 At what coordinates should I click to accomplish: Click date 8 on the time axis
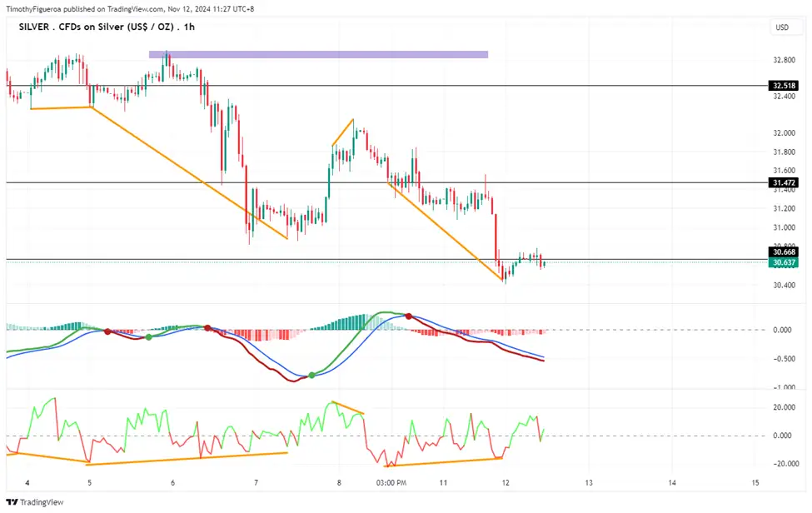pyautogui.click(x=339, y=483)
